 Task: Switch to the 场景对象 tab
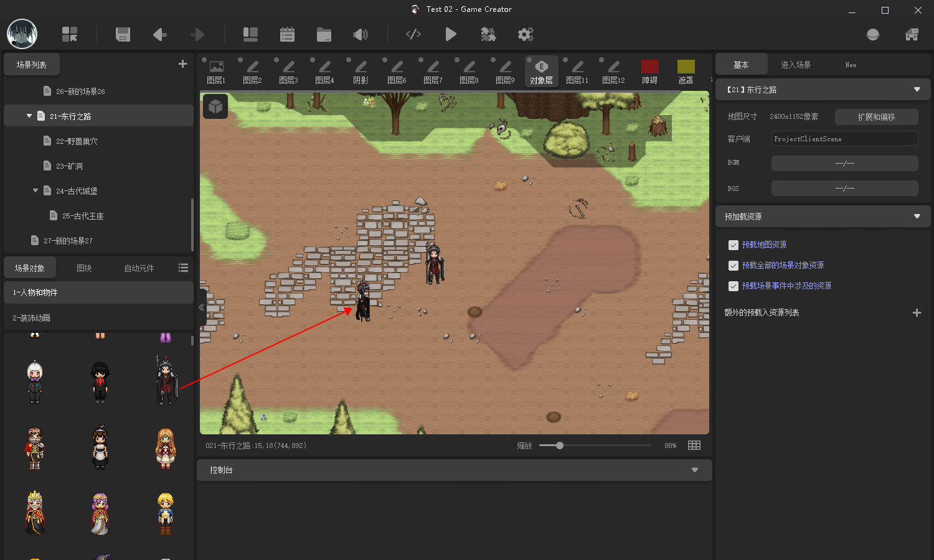pos(30,268)
